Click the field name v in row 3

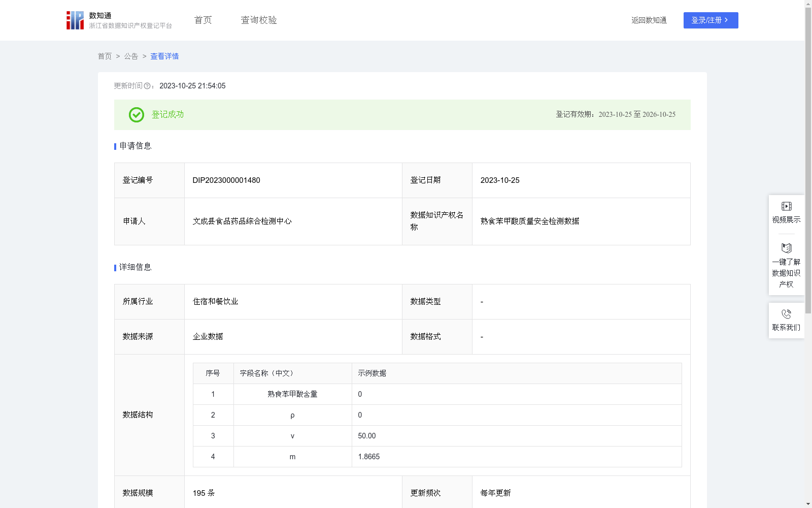(292, 436)
